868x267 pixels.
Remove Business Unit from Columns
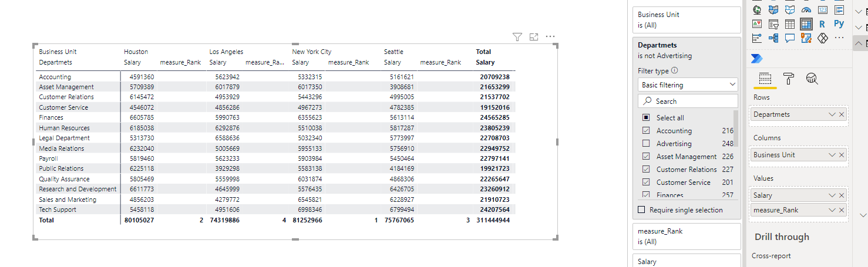click(x=842, y=155)
